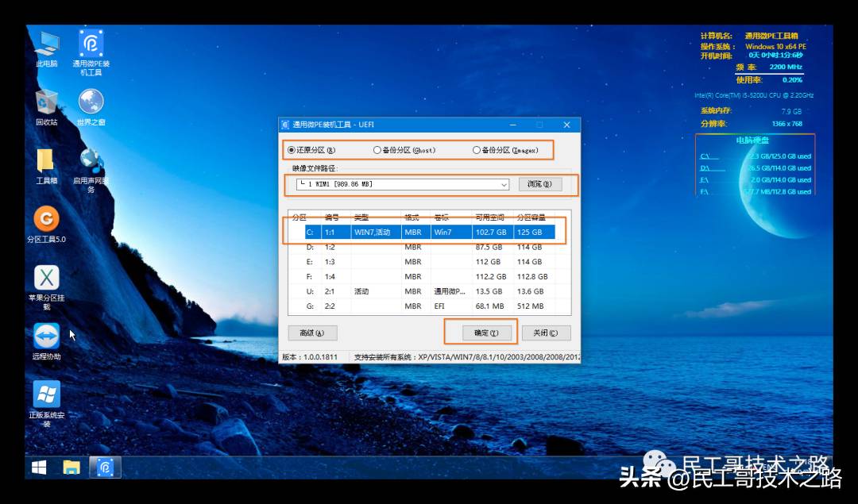
Task: Click the 关闭 button
Action: coord(546,333)
